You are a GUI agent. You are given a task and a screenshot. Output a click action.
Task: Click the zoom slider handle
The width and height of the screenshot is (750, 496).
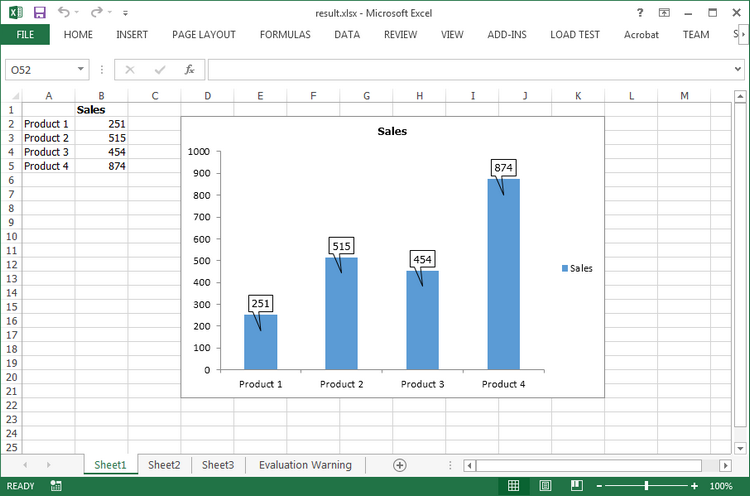646,486
